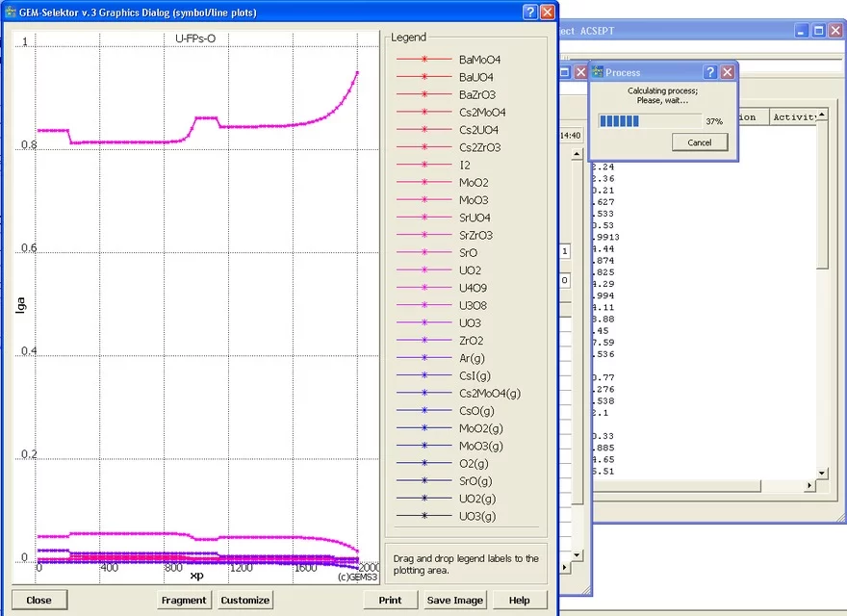Click the Process progress bar
Screen dimensions: 847x616
pos(650,121)
